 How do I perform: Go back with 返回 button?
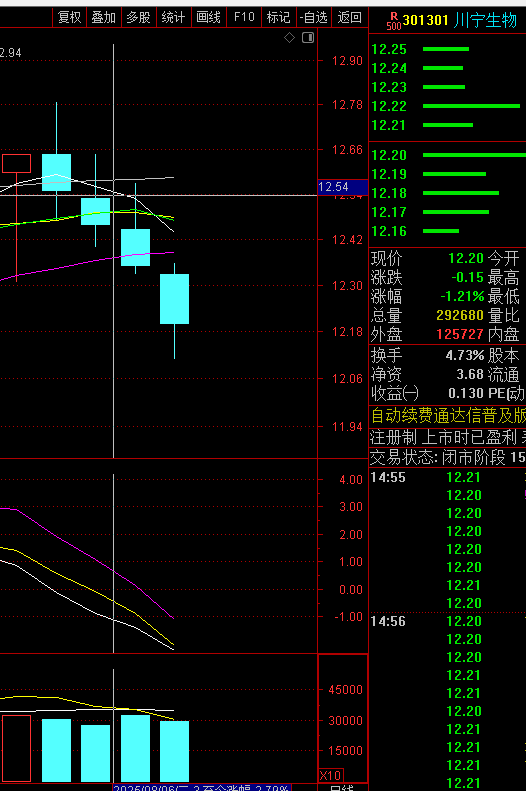click(349, 18)
